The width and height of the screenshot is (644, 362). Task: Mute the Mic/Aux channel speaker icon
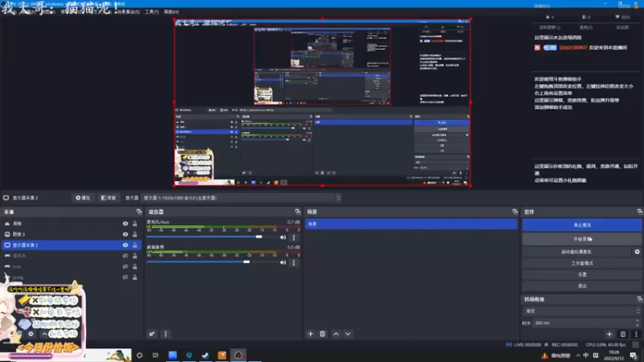(x=283, y=237)
